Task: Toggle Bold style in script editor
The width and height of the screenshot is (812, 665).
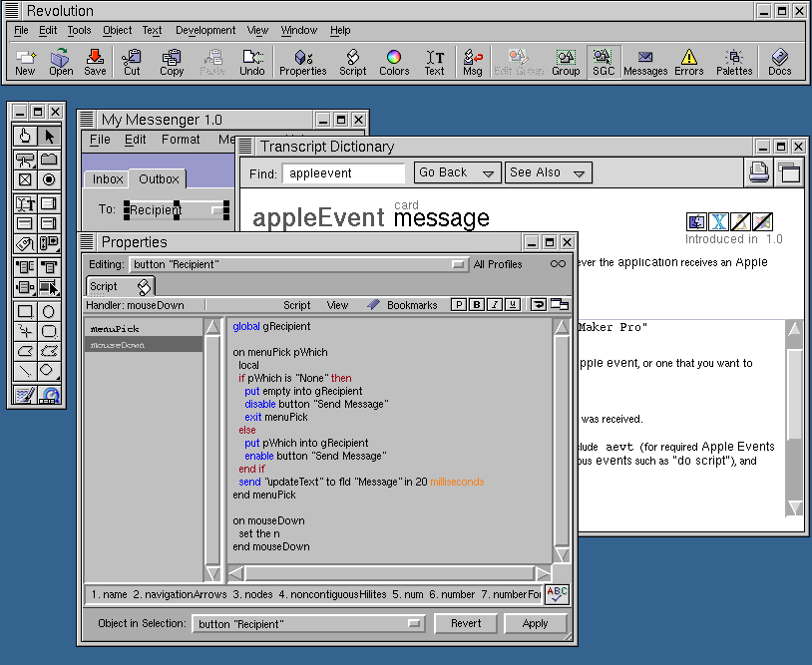Action: coord(477,305)
